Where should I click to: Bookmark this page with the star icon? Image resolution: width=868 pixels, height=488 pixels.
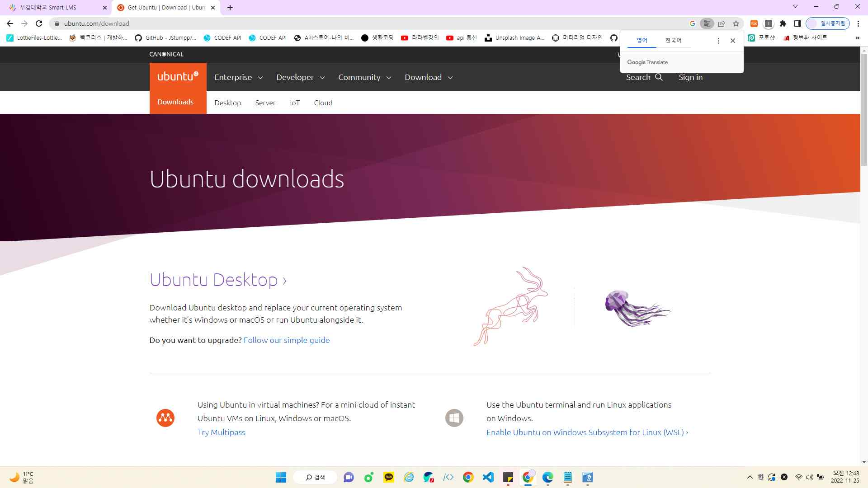[x=736, y=23]
